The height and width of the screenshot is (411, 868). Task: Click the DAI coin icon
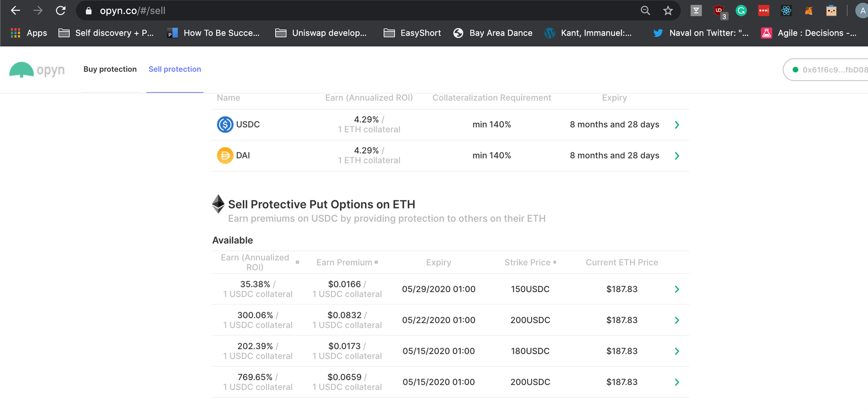225,155
